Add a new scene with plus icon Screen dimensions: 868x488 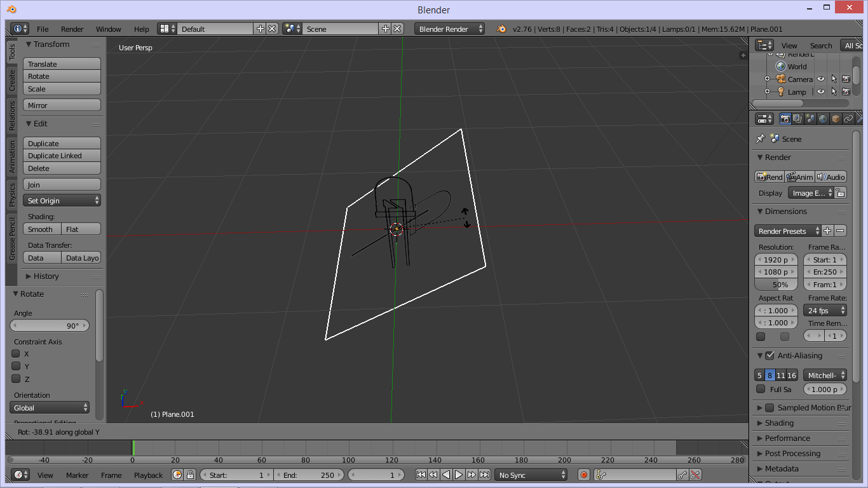click(x=385, y=29)
